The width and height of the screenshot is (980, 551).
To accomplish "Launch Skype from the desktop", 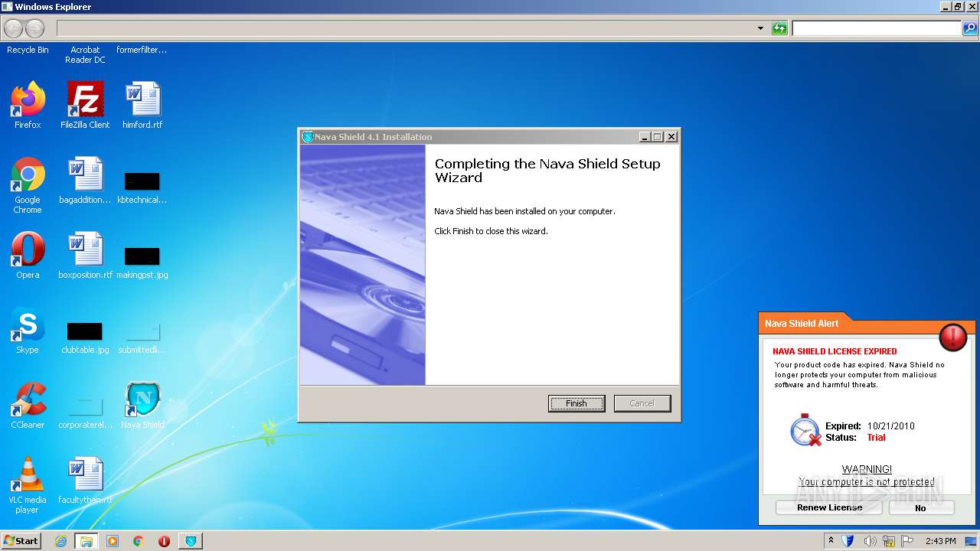I will [x=28, y=331].
